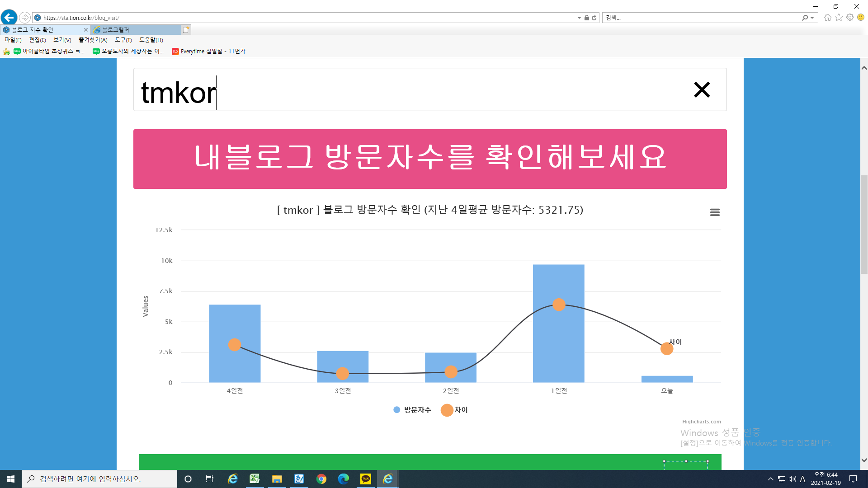The width and height of the screenshot is (868, 488).
Task: Click the pink 방문자수 확인 button
Action: (429, 159)
